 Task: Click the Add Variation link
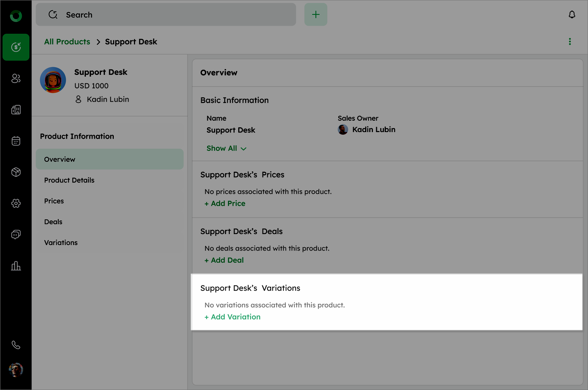point(232,317)
